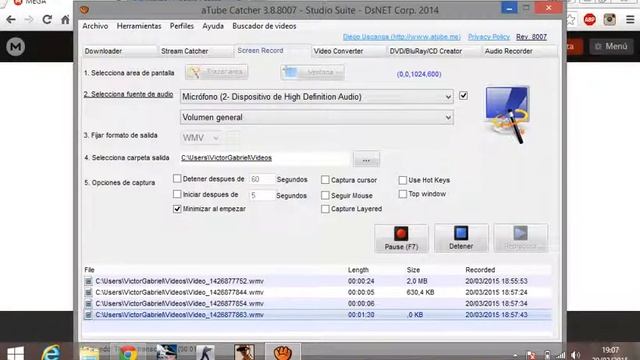The width and height of the screenshot is (640, 360).
Task: Enable Iniciar despues de checkbox
Action: (x=177, y=194)
